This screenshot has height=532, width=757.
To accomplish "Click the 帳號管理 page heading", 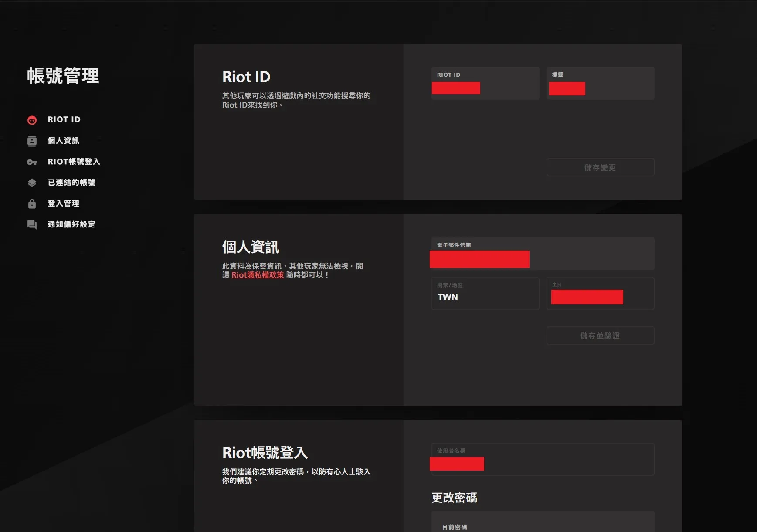I will (63, 76).
